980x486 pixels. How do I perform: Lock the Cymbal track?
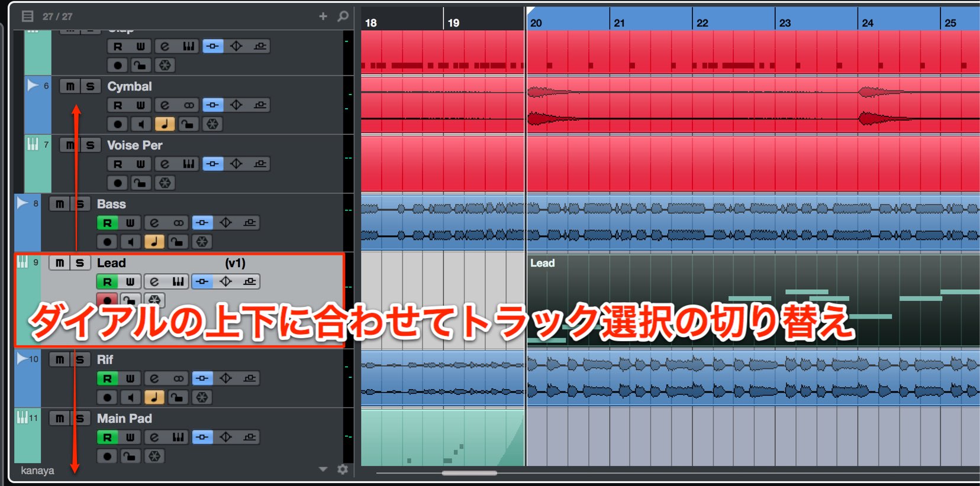point(188,124)
